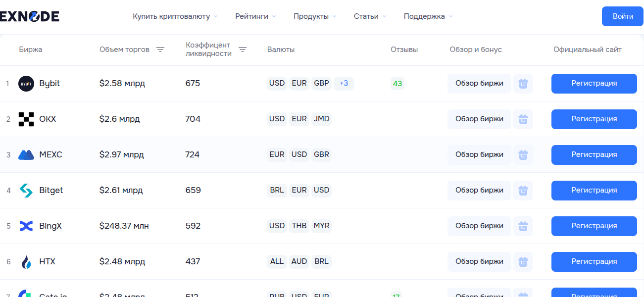Open Обзор биржи for Bybit
This screenshot has width=644, height=297.
(479, 84)
